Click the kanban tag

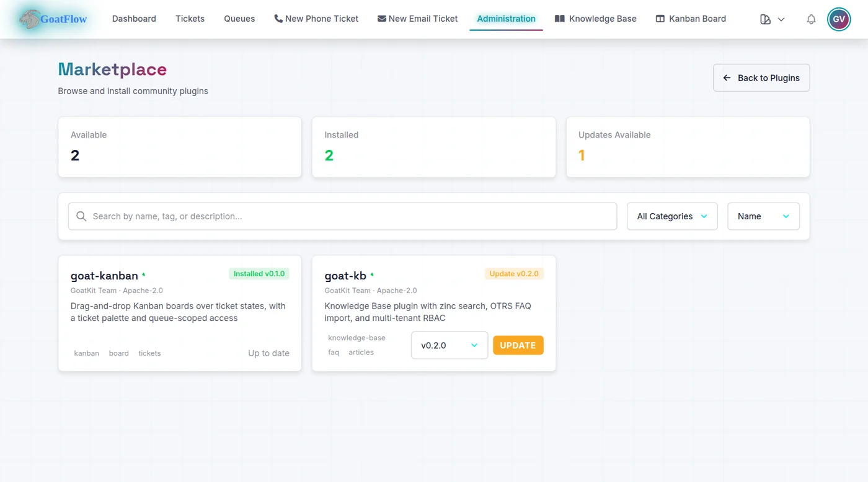click(x=87, y=353)
